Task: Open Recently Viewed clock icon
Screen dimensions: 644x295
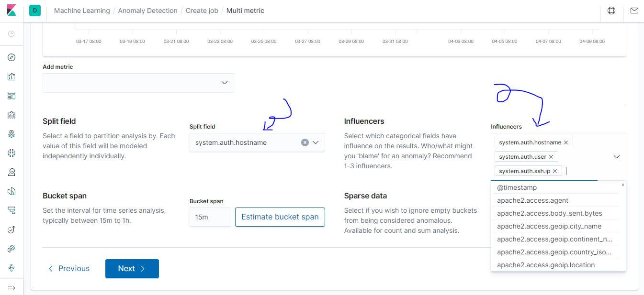Action: point(11,34)
